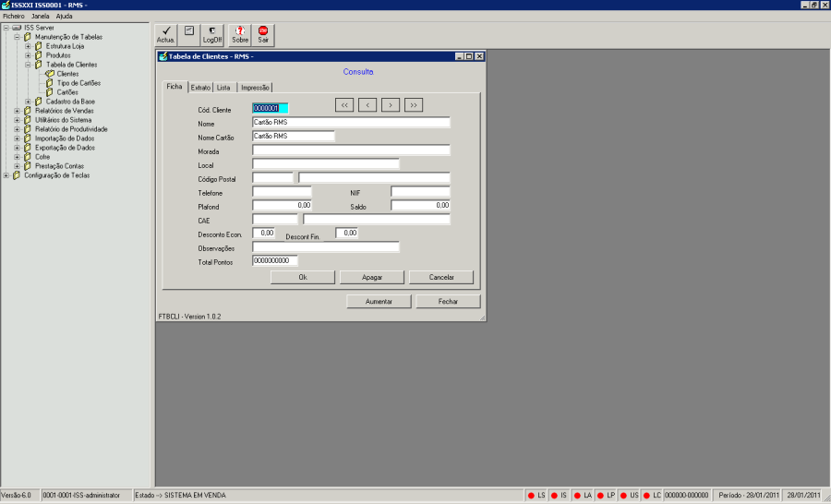Click the open Clientes folder icon

pyautogui.click(x=49, y=74)
